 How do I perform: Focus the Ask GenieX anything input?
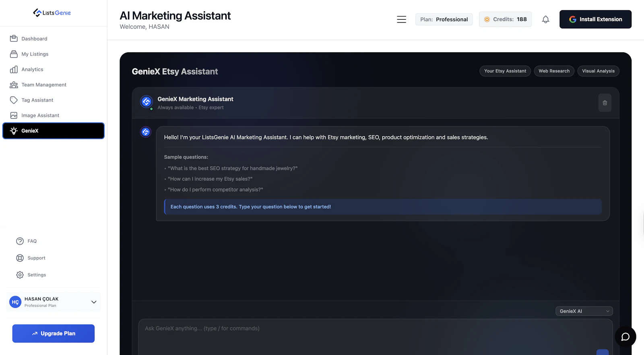tap(376, 337)
